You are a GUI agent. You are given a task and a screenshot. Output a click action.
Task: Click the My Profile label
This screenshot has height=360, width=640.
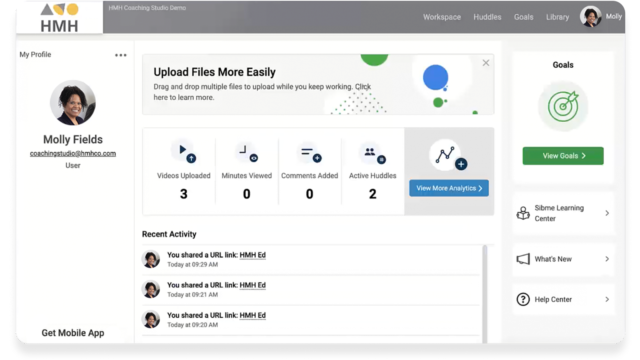click(x=35, y=54)
